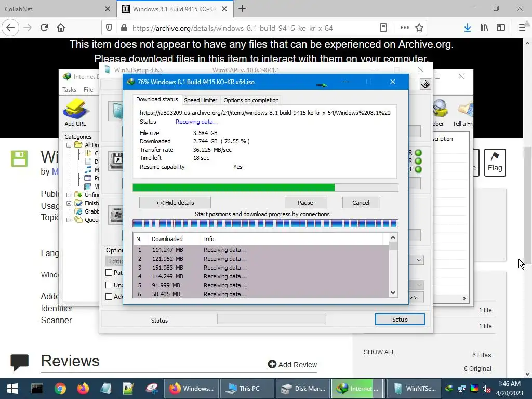Launch Command Prompt from taskbar
Image resolution: width=532 pixels, height=399 pixels.
(37, 389)
